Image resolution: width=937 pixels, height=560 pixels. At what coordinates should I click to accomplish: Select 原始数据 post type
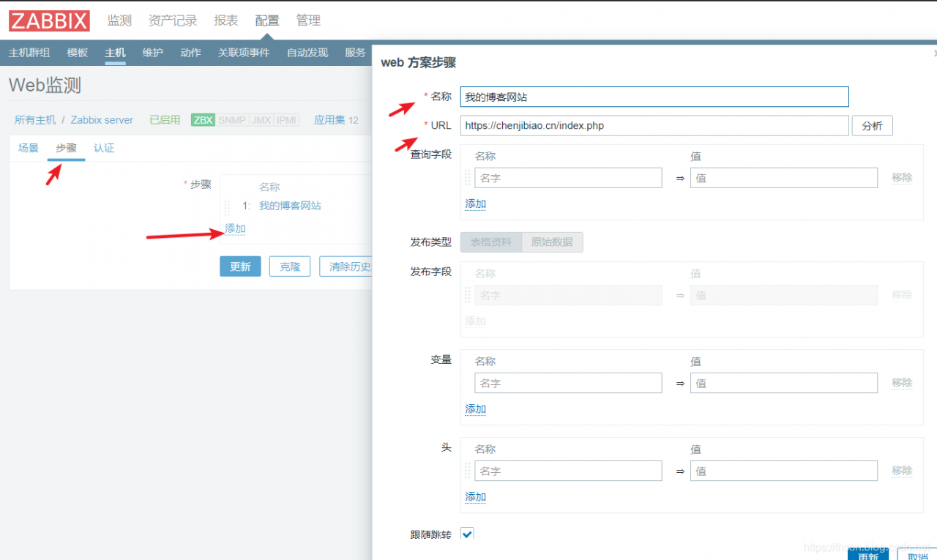(x=553, y=242)
